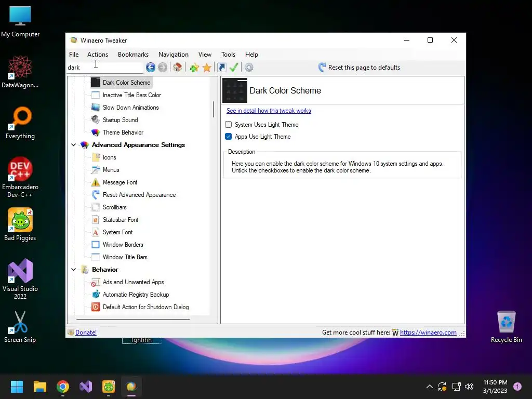This screenshot has height=399, width=532.
Task: Click Default Action for Shutdown Dialog icon
Action: tap(96, 307)
